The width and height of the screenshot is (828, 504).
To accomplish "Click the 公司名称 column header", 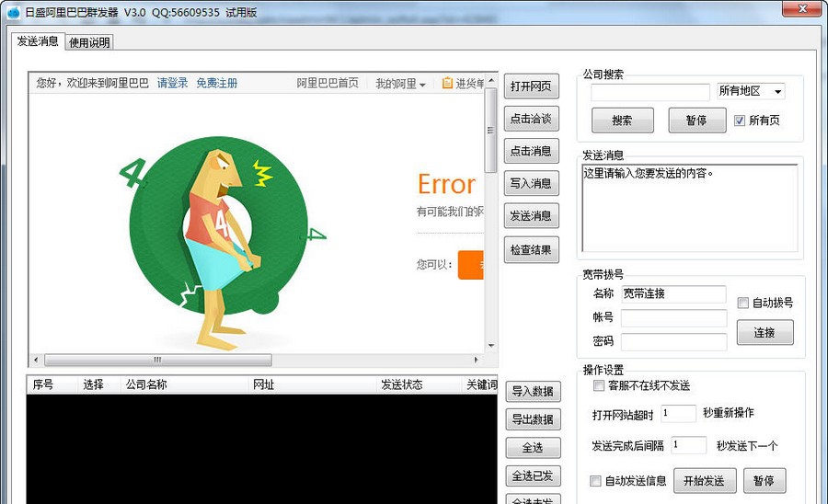I will (184, 384).
